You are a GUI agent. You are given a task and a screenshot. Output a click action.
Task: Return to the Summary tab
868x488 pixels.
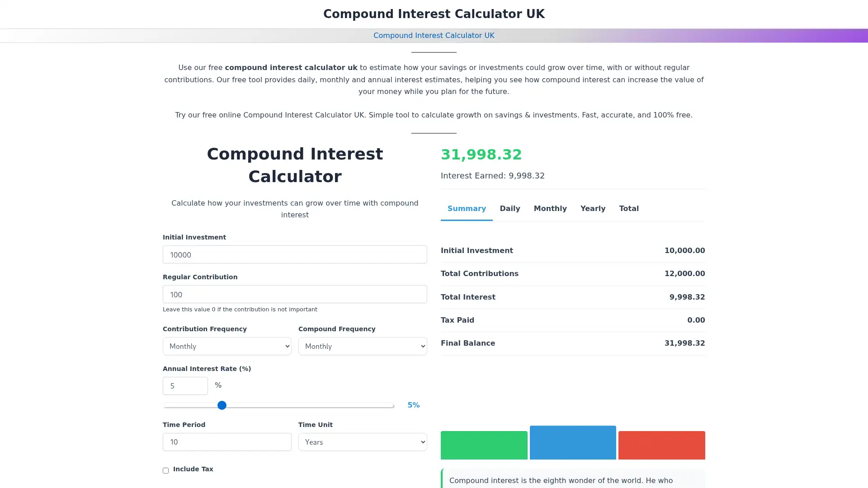[467, 208]
